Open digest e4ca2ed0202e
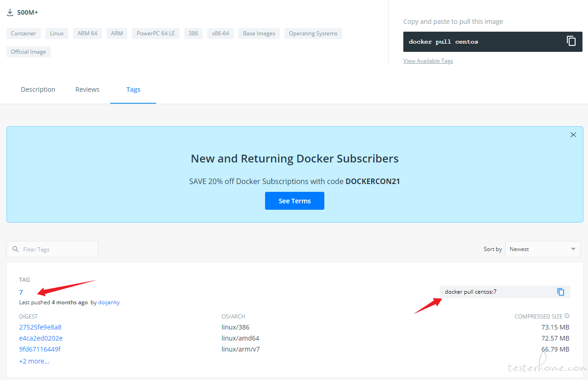This screenshot has height=380, width=588. [x=41, y=338]
